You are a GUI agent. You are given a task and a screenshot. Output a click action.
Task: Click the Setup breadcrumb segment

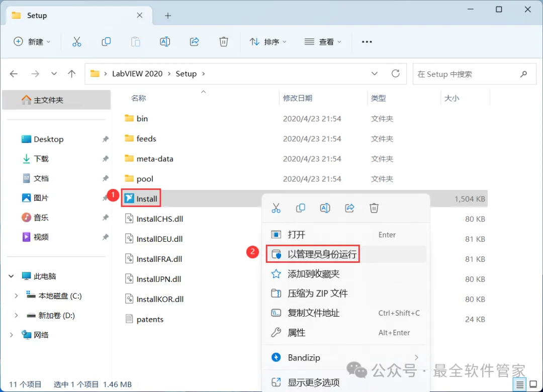click(x=186, y=74)
